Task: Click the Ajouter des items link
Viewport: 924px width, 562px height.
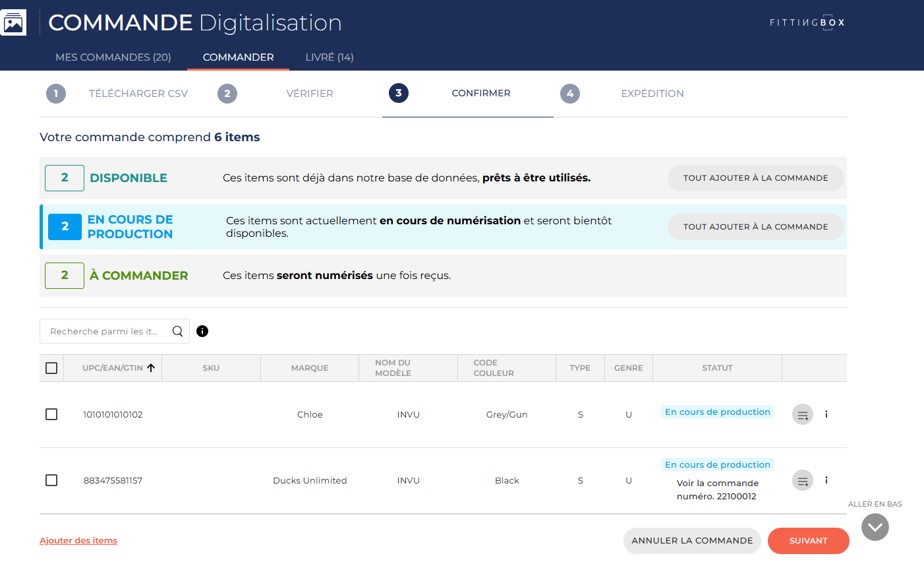Action: click(78, 541)
